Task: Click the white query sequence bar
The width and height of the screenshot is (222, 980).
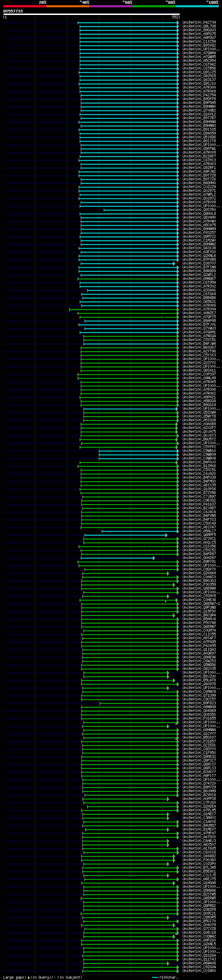Action: click(x=92, y=15)
